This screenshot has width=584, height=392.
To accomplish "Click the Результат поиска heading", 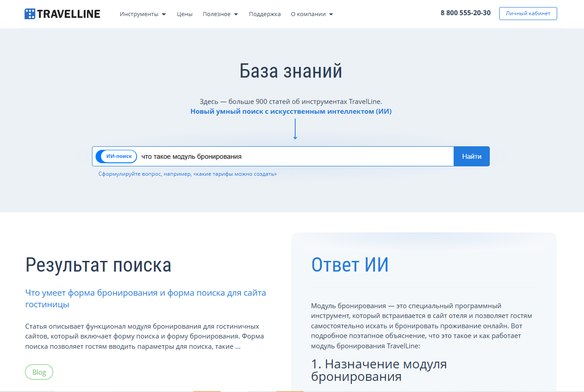I will (x=98, y=265).
